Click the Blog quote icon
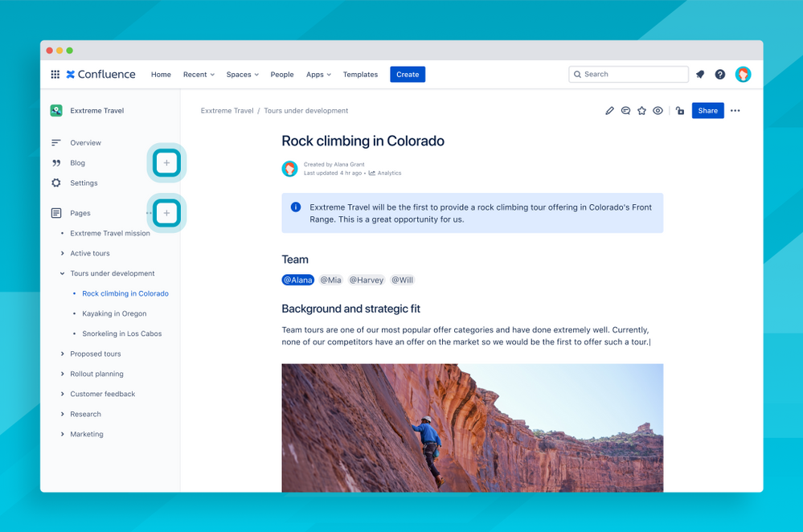This screenshot has height=532, width=803. coord(55,163)
